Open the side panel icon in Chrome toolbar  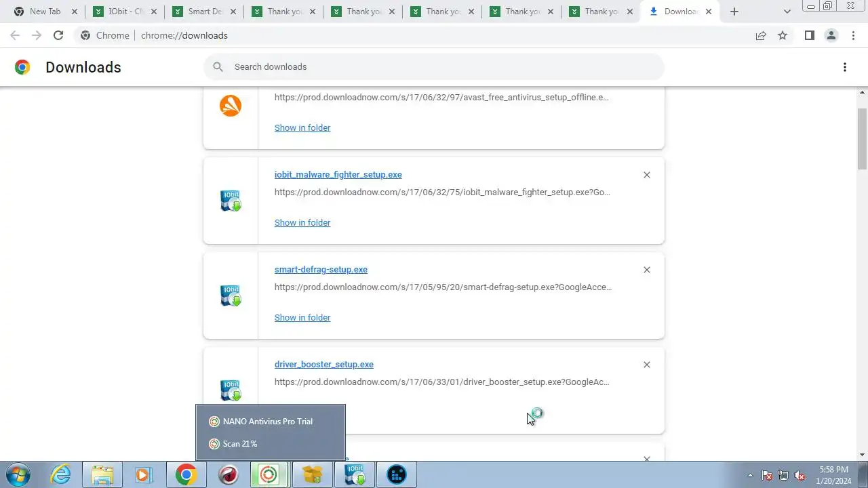[809, 35]
